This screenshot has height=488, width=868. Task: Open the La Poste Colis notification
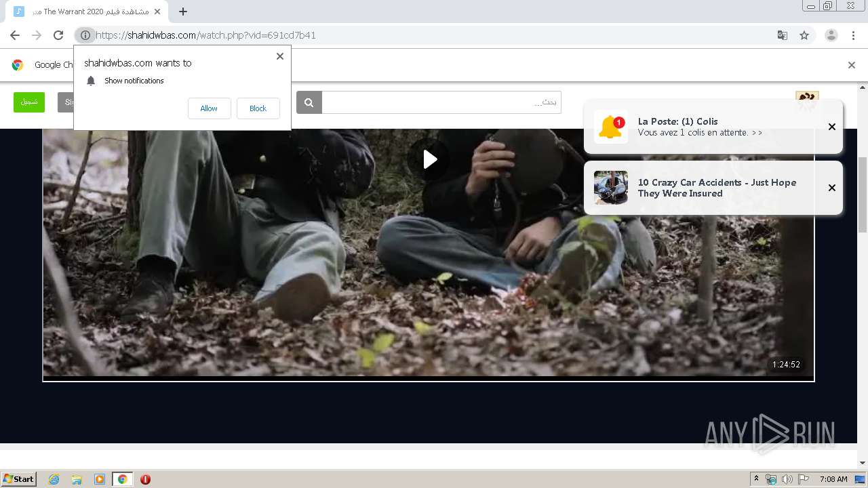coord(713,127)
